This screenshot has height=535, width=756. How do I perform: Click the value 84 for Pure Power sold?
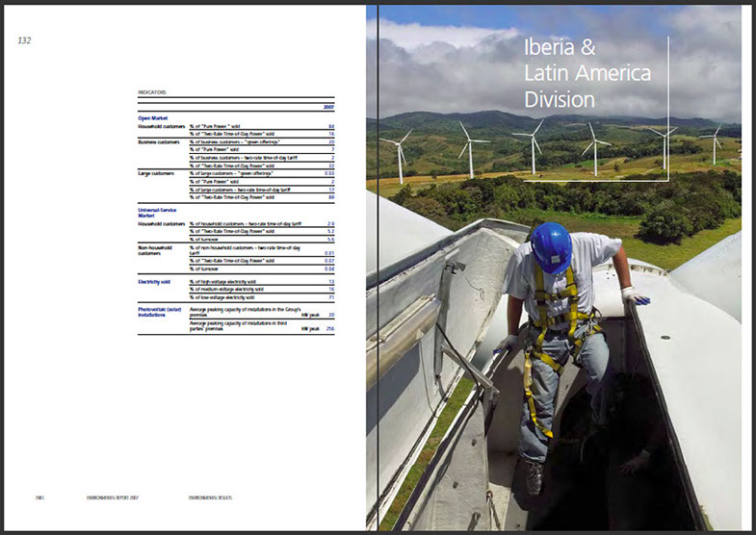[330, 126]
